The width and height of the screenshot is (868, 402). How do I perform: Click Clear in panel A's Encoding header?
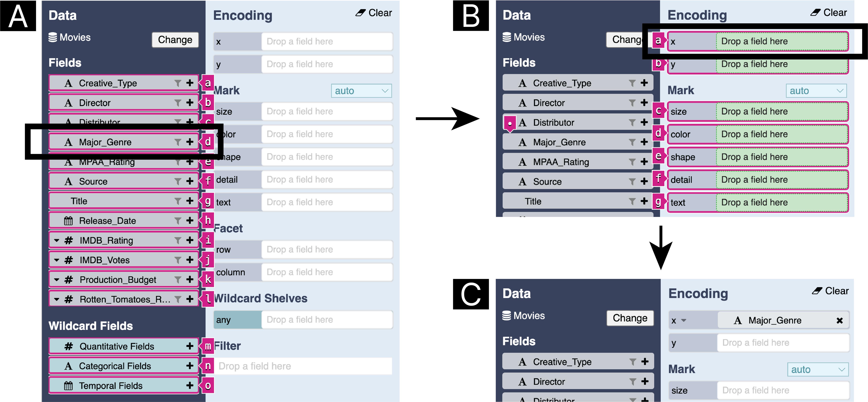374,13
